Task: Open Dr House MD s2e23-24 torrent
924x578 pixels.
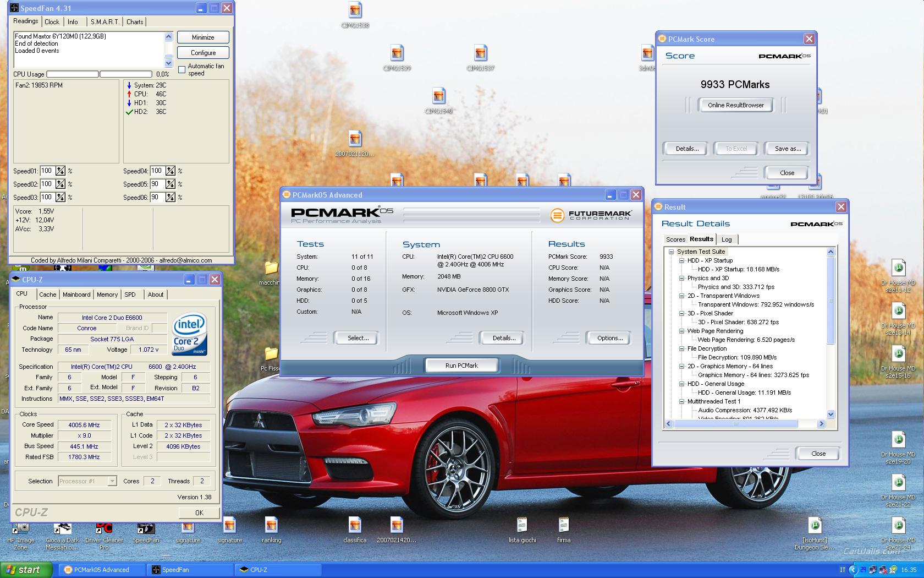Action: point(898,533)
